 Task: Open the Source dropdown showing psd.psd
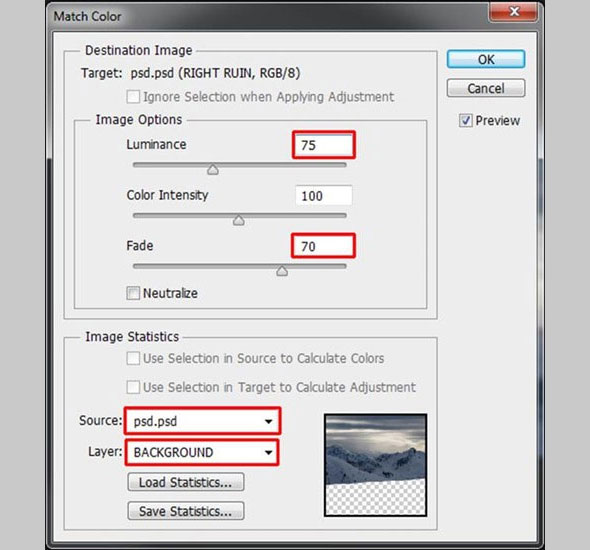tap(202, 421)
